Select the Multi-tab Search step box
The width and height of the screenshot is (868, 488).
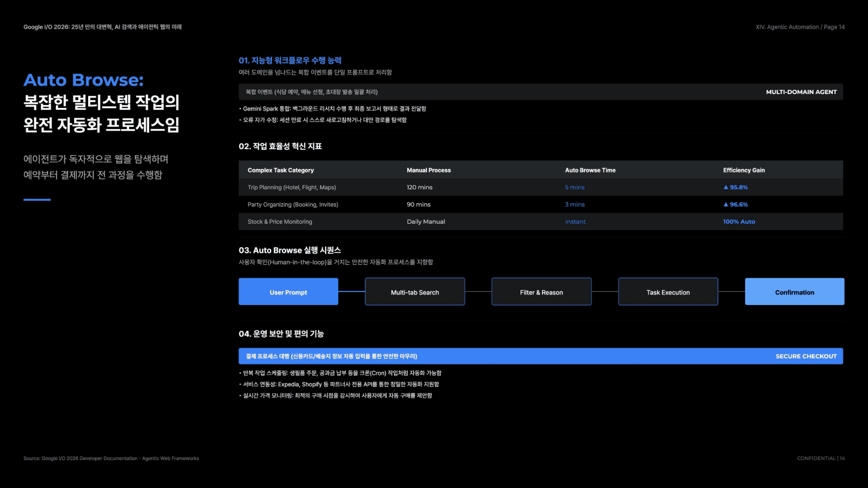tap(415, 292)
